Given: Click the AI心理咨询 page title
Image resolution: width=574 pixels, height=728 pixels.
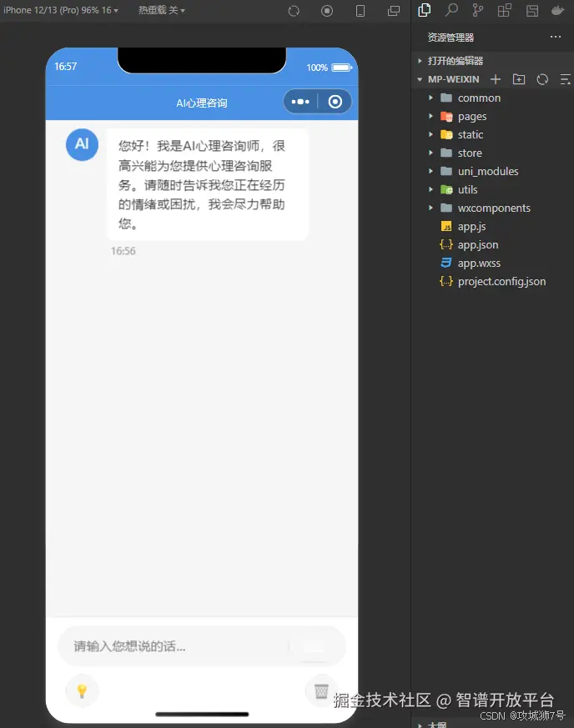Looking at the screenshot, I should click(202, 103).
